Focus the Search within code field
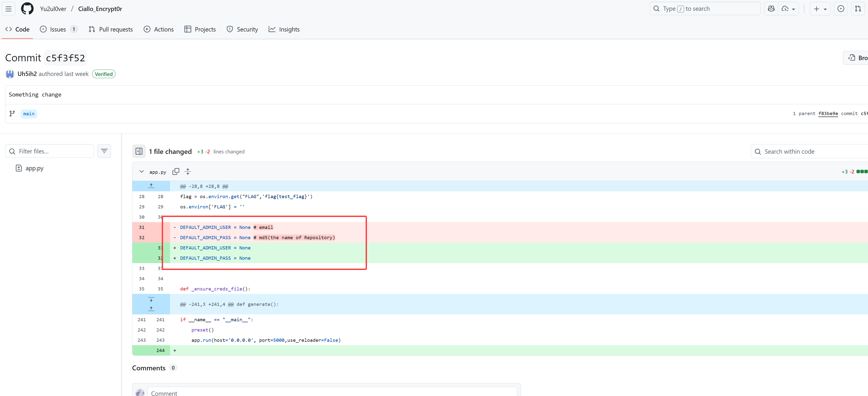The width and height of the screenshot is (868, 396). pyautogui.click(x=809, y=151)
